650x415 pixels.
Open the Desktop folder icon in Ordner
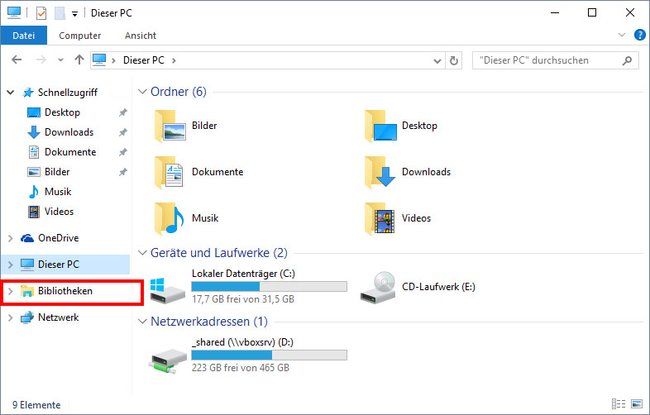pos(381,126)
